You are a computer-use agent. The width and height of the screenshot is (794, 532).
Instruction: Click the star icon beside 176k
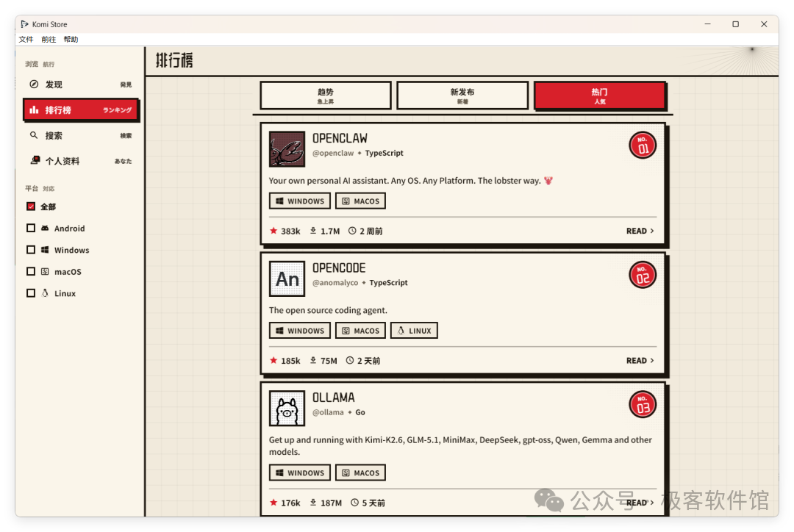[273, 503]
